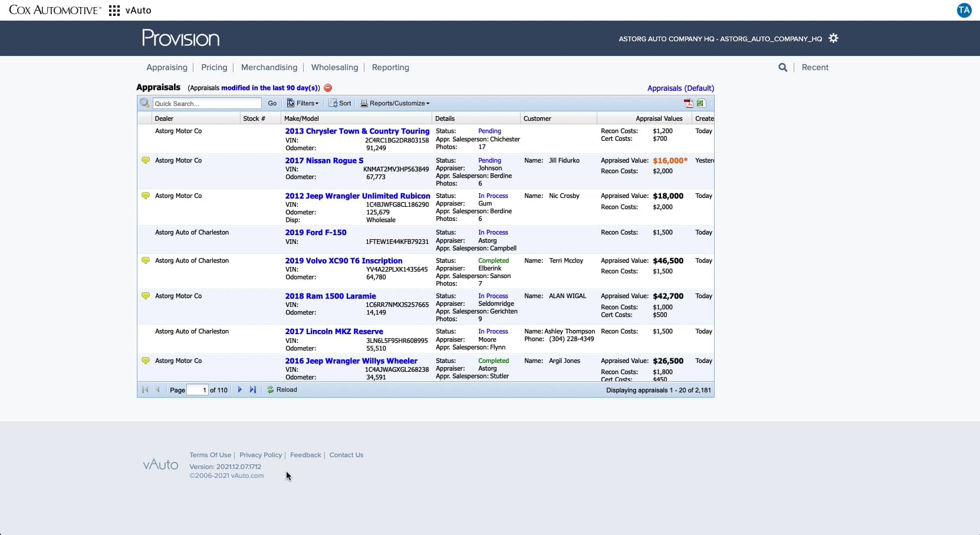Open comment bubble for 2019 Volvo XC90

pos(146,260)
